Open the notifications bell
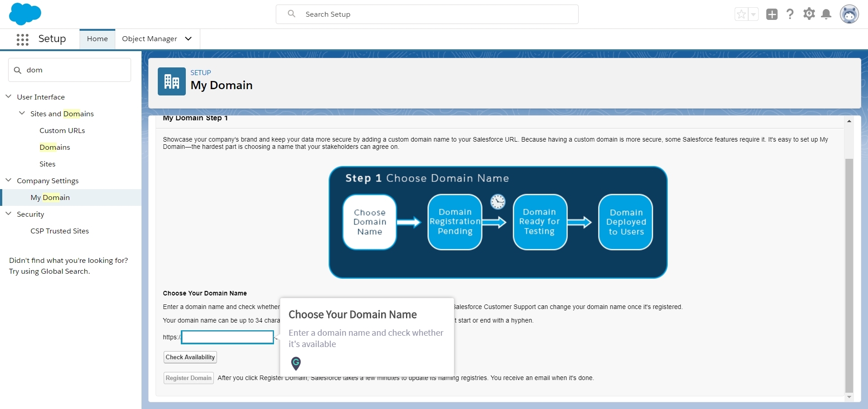This screenshot has width=868, height=409. [826, 14]
